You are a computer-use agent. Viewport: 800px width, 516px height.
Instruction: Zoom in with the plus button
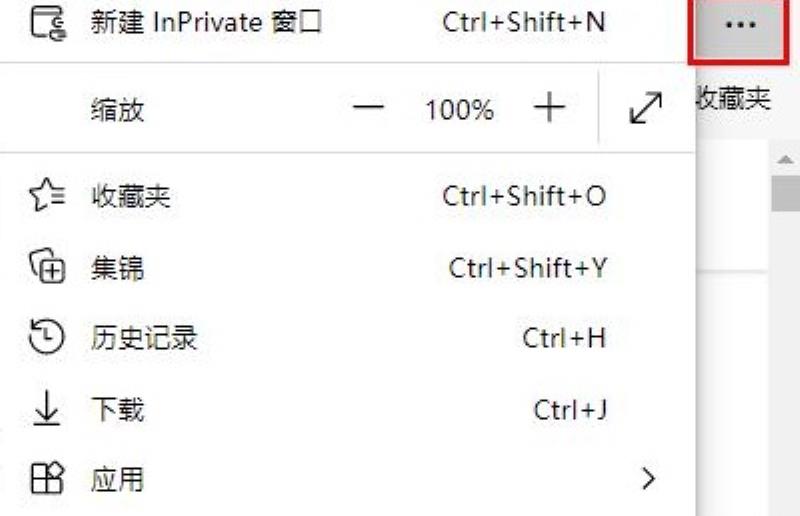point(549,108)
